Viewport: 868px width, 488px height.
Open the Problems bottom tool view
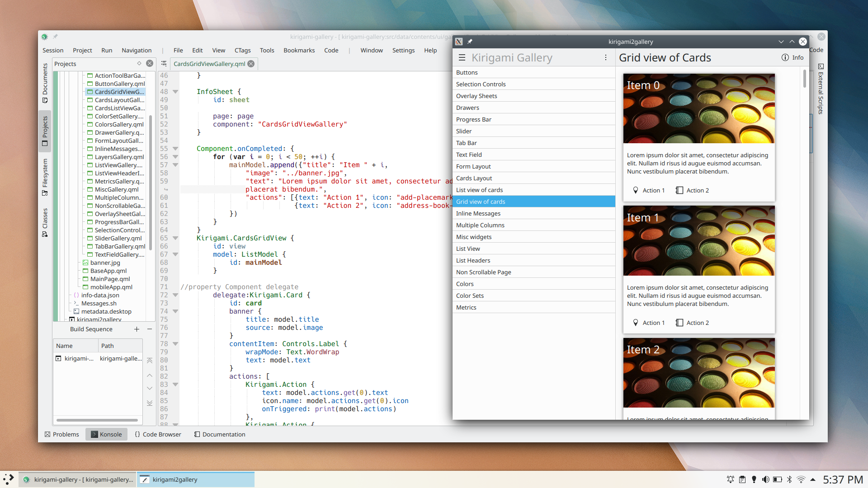pyautogui.click(x=61, y=434)
